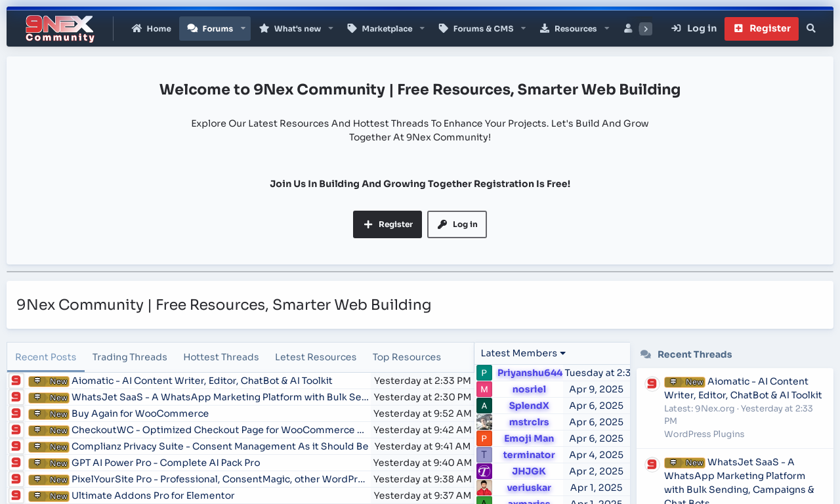This screenshot has height=504, width=840.
Task: Open the search magnifier icon
Action: 811,28
